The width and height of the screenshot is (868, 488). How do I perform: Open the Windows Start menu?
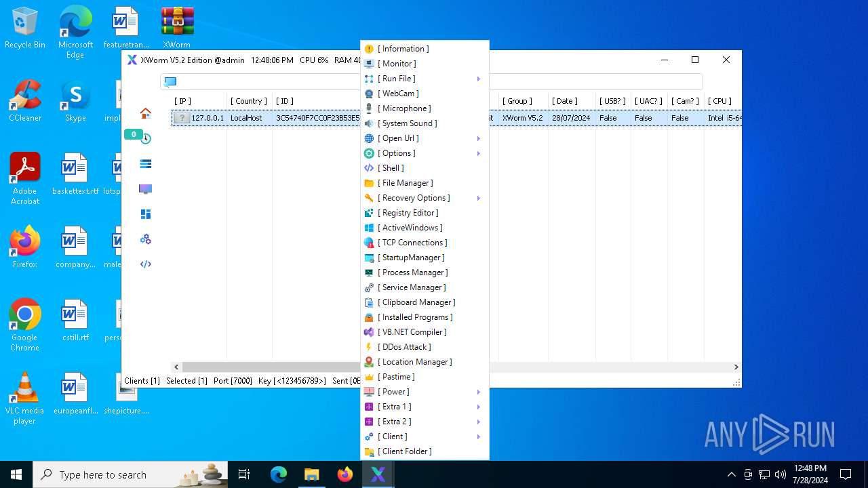[x=16, y=474]
